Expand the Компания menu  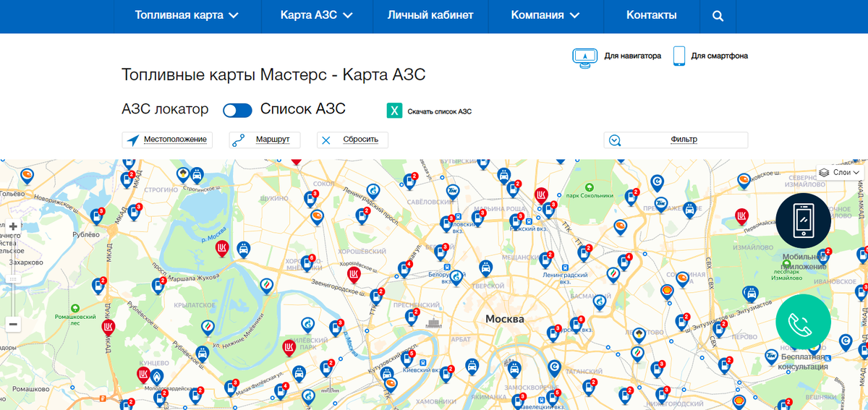(545, 16)
